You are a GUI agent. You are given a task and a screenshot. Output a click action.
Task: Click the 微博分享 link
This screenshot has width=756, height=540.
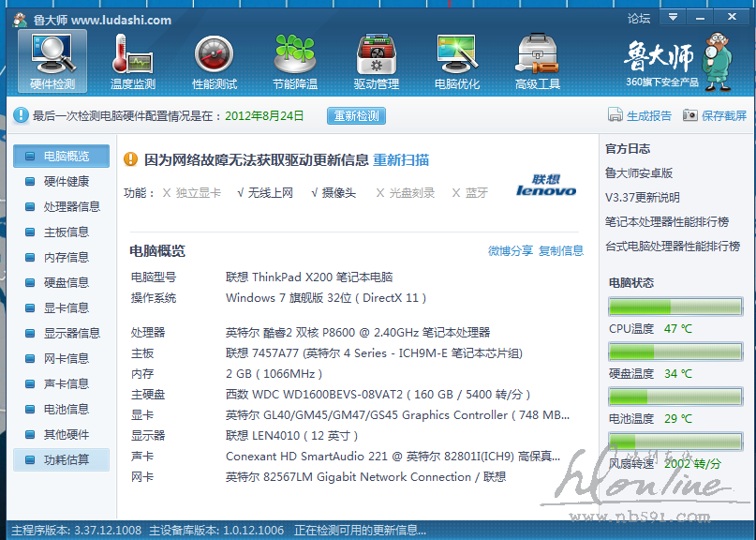click(x=511, y=251)
